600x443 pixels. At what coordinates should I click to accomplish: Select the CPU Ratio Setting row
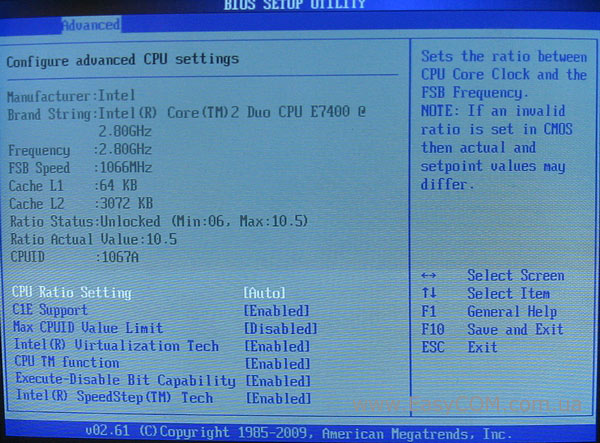click(x=149, y=293)
